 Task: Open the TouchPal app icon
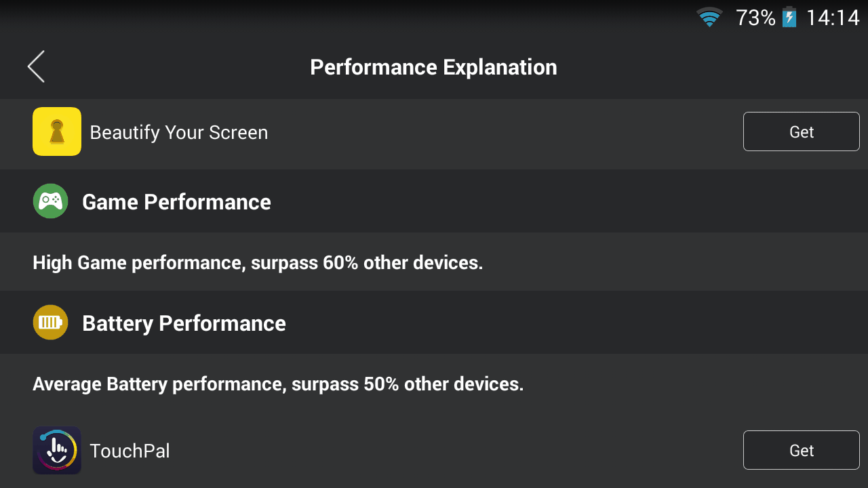pos(57,450)
